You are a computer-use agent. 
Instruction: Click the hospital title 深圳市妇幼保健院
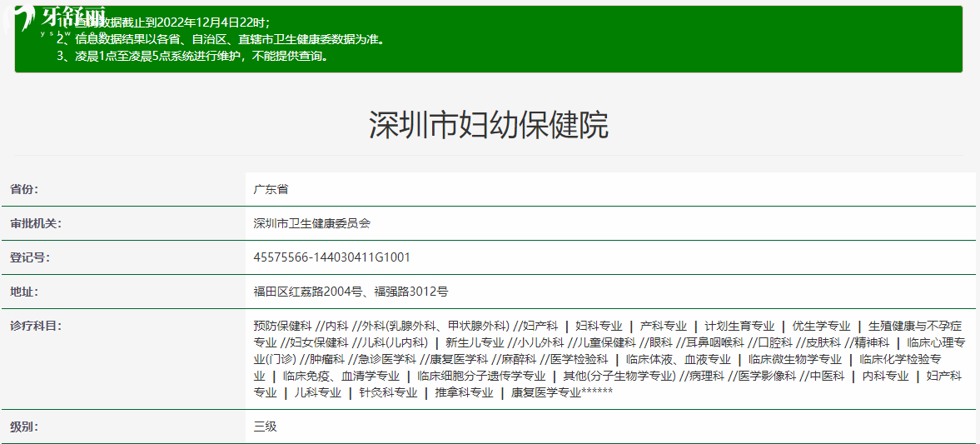pos(488,125)
